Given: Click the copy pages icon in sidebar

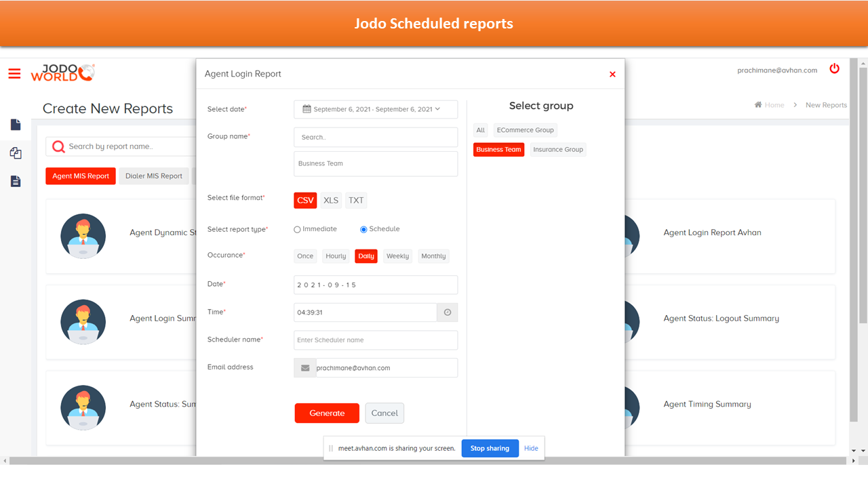Looking at the screenshot, I should coord(16,153).
